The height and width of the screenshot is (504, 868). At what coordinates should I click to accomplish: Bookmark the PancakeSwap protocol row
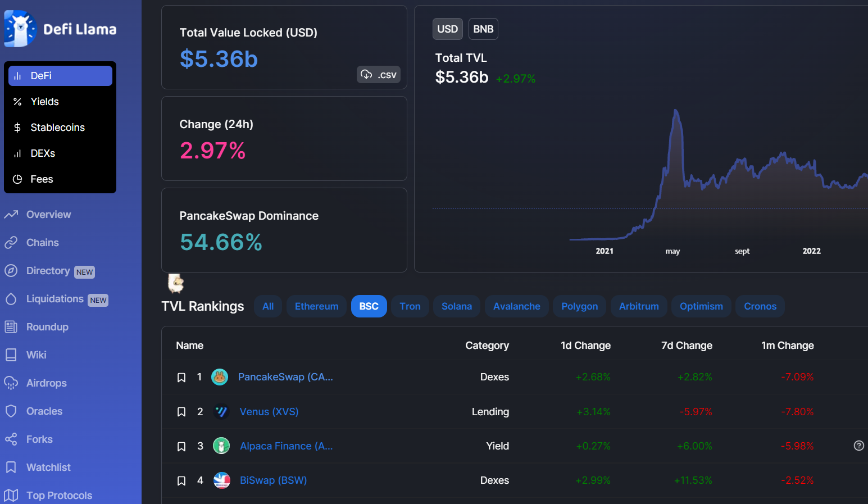181,378
